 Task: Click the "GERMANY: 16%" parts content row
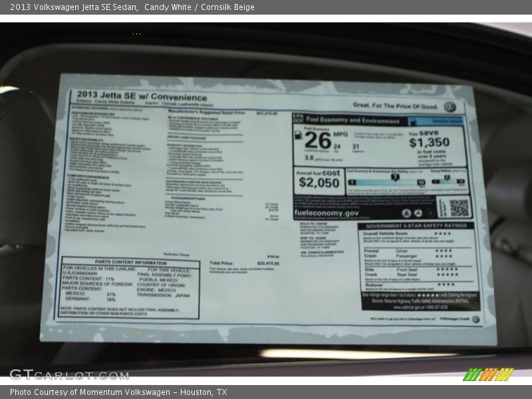click(90, 299)
